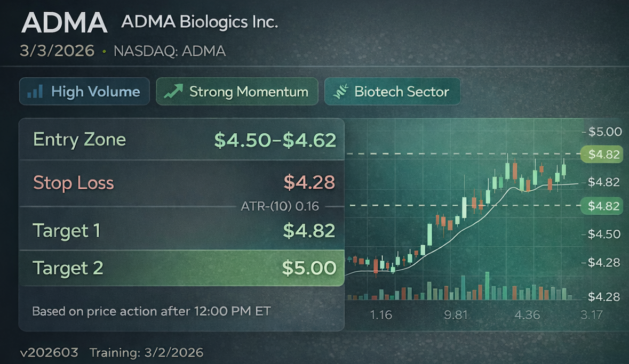Click the $4.50 price axis label

(606, 234)
